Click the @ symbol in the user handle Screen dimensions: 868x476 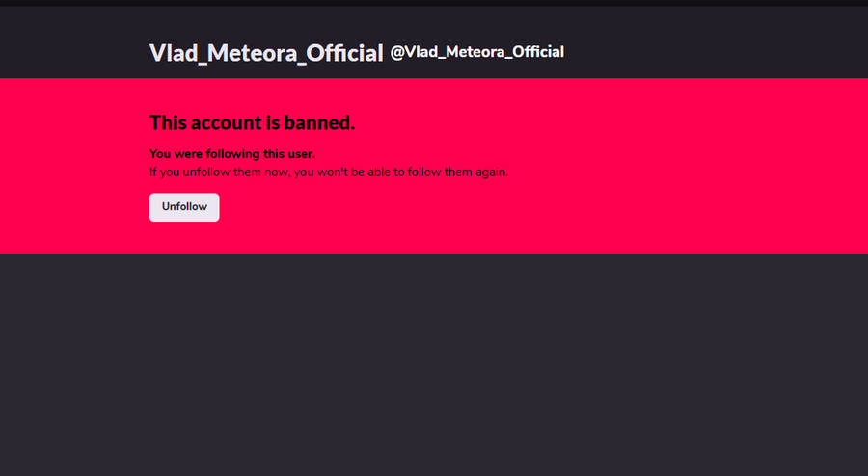pos(397,52)
